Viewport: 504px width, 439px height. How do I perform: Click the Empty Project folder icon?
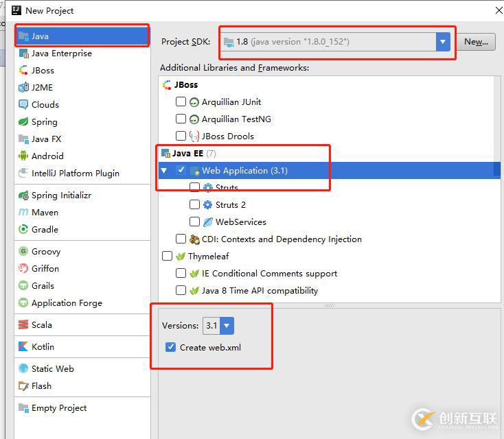(23, 408)
